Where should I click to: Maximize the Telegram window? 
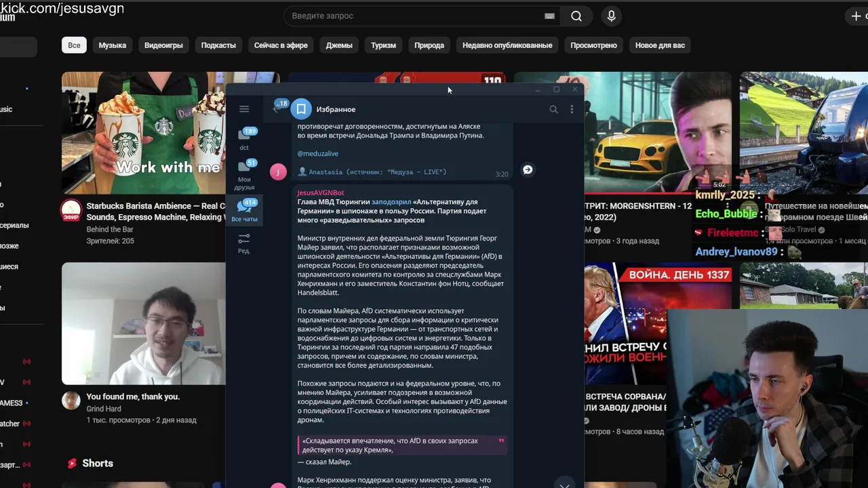coord(556,89)
